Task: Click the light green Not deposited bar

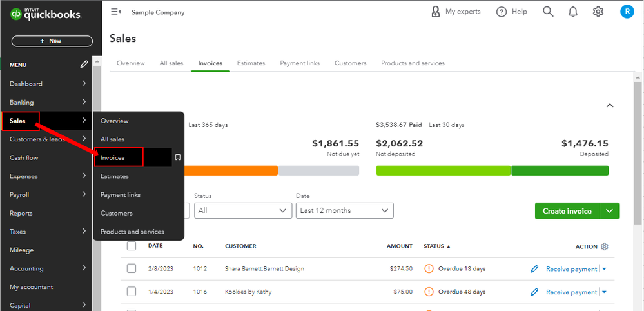Action: [x=443, y=170]
